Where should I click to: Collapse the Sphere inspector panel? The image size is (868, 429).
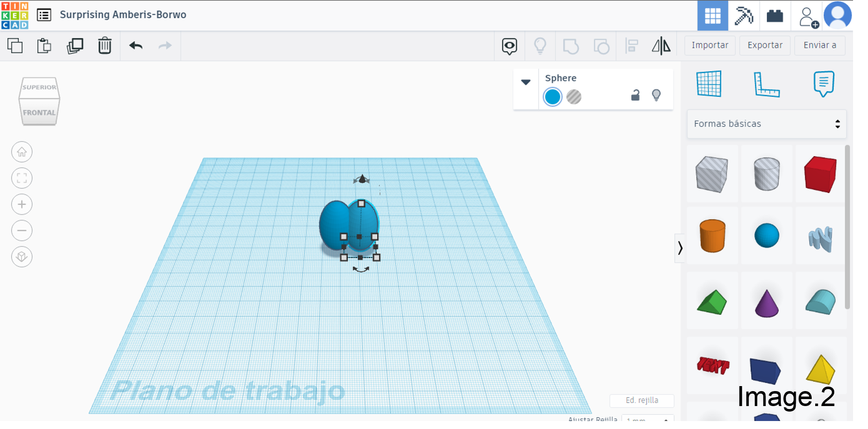526,82
